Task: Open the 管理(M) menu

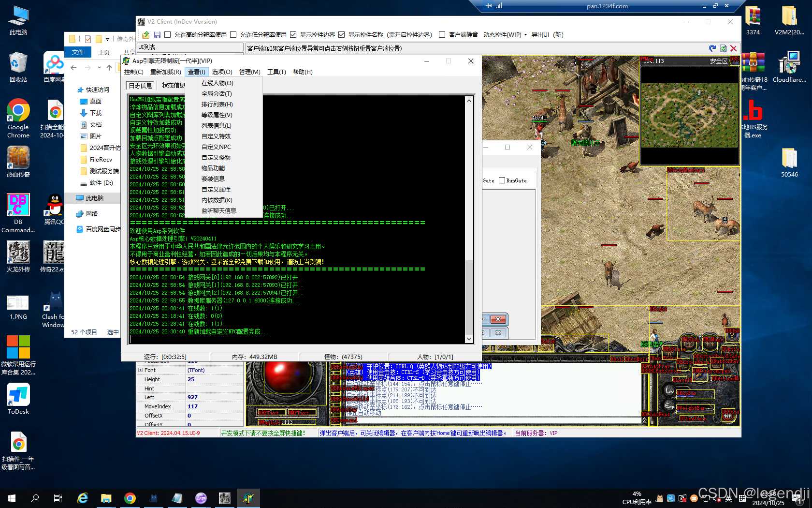Action: click(x=249, y=72)
